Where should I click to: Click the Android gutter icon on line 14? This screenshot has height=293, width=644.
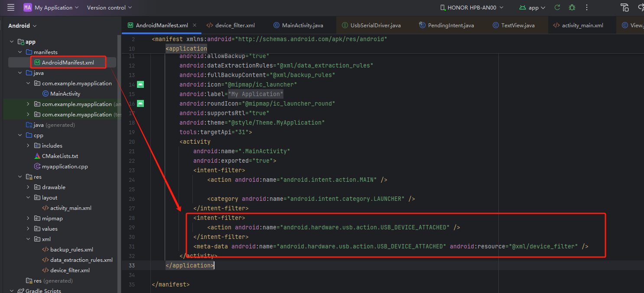(140, 84)
